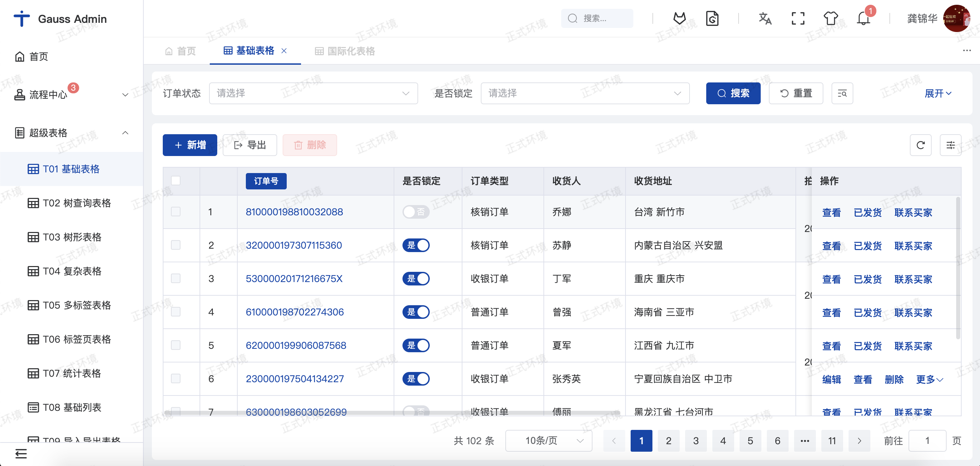Open T04 复杂表格 in sidebar
This screenshot has width=980, height=466.
point(72,271)
